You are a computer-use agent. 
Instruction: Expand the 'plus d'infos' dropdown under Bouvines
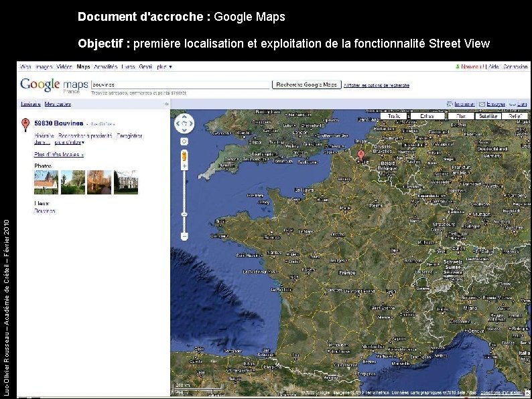click(70, 142)
